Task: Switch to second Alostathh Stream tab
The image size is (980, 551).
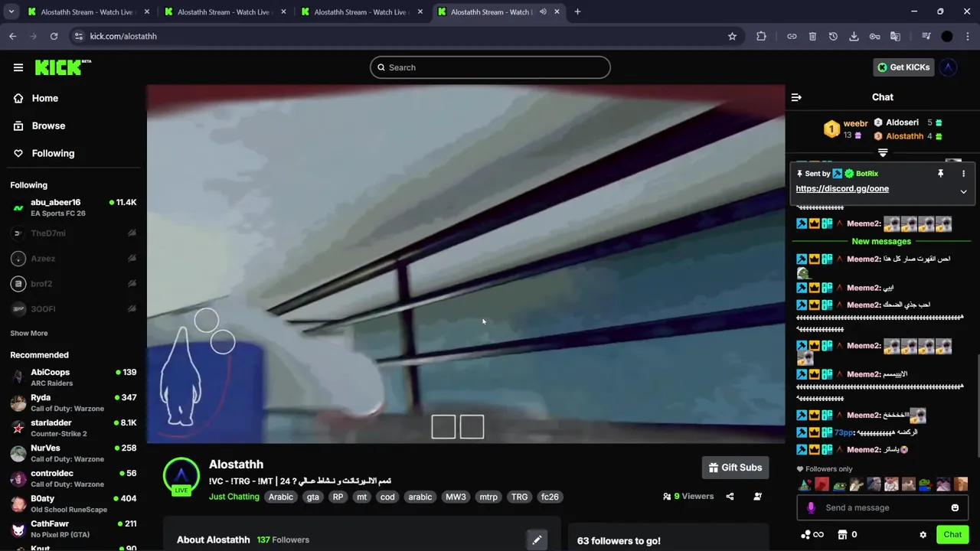Action: (224, 11)
